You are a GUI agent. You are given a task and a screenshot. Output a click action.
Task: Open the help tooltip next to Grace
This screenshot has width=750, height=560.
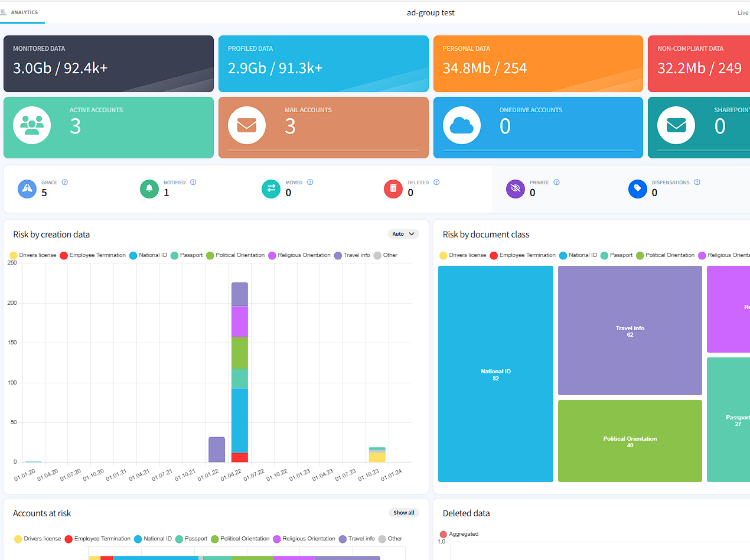point(65,182)
